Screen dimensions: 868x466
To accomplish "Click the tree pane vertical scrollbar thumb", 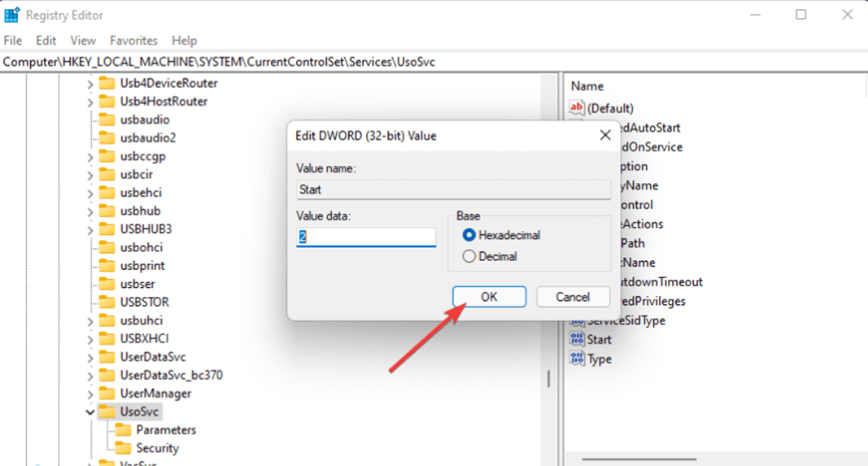I will point(548,378).
